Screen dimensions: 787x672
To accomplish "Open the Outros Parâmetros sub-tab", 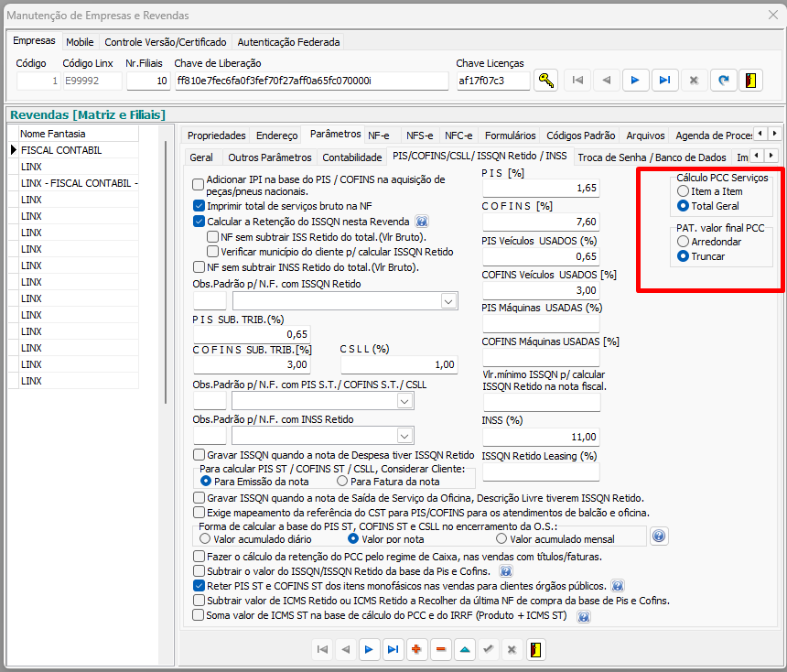I will 270,157.
